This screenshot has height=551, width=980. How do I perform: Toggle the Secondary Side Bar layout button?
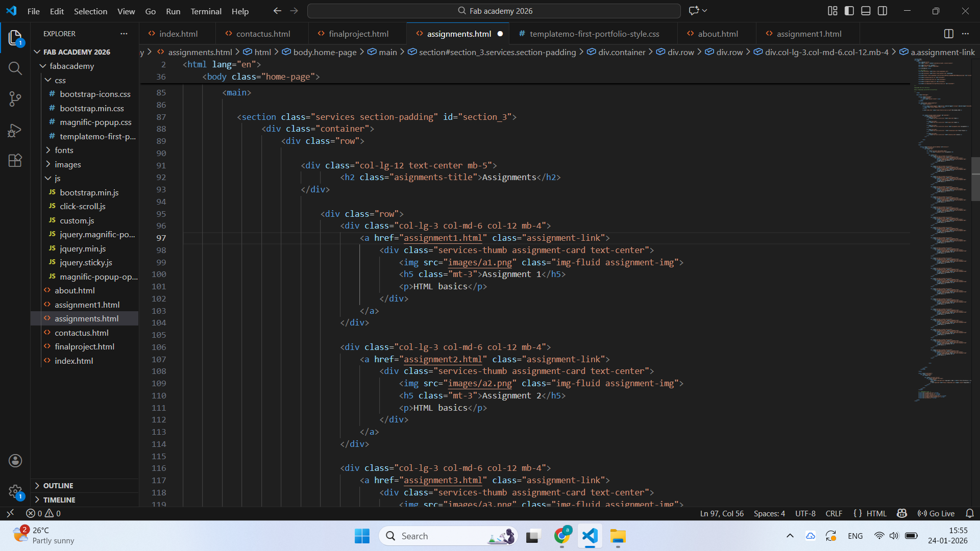pyautogui.click(x=883, y=11)
